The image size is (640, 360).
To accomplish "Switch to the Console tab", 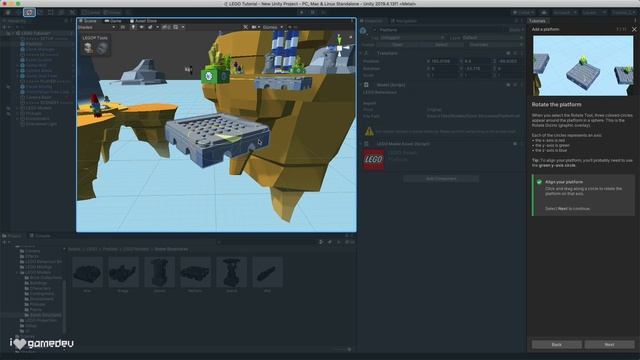I will click(40, 236).
